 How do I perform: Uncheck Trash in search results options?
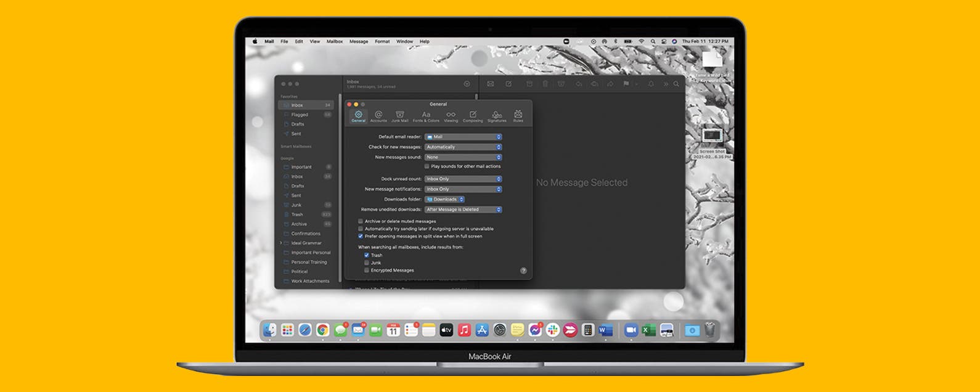(367, 255)
